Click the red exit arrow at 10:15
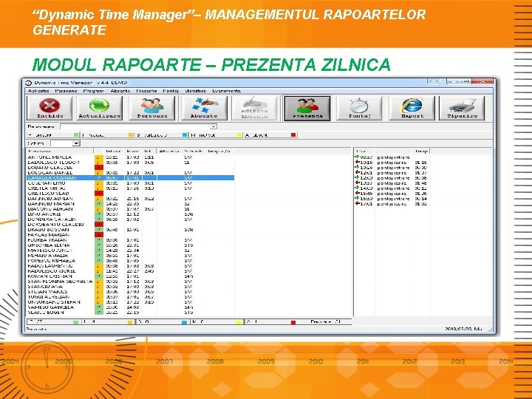 (357, 162)
